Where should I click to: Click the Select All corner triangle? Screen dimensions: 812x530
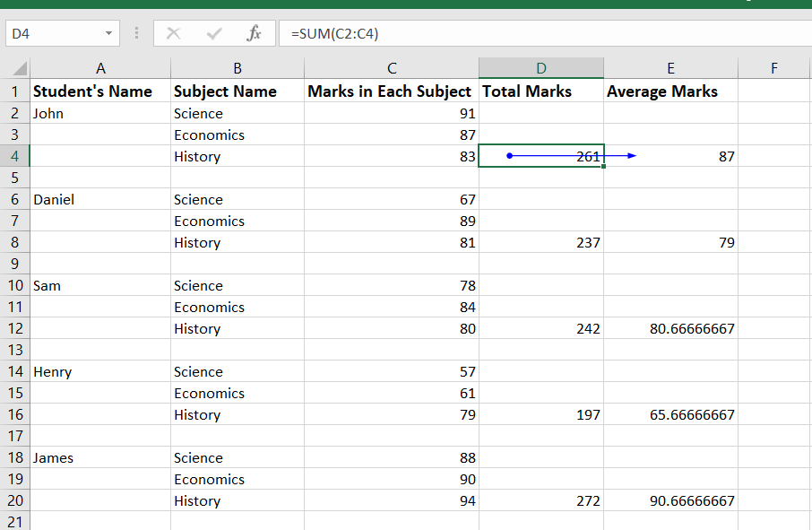point(20,69)
